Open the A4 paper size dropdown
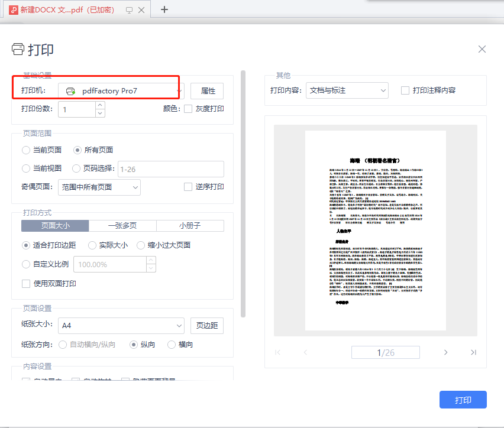This screenshot has width=504, height=428. tap(121, 325)
